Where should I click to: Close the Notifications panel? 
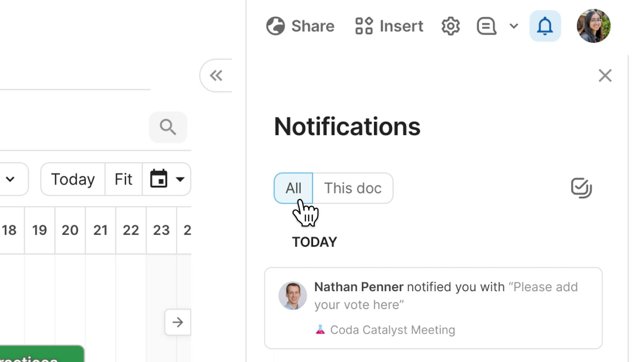pyautogui.click(x=605, y=76)
